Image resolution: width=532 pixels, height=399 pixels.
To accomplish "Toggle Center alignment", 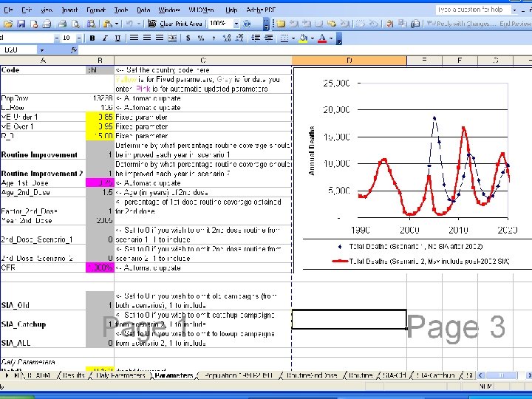I will coord(146,38).
